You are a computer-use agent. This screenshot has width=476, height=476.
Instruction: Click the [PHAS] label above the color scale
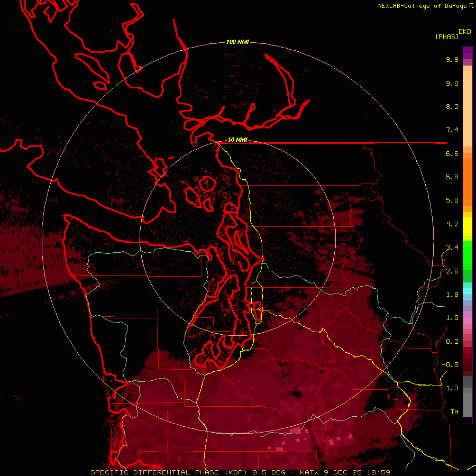(447, 37)
